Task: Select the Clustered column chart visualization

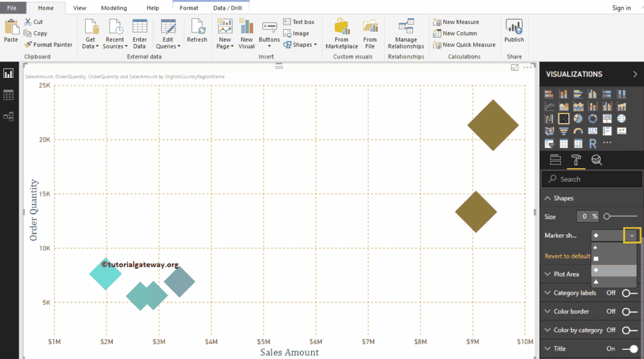Action: click(x=592, y=94)
